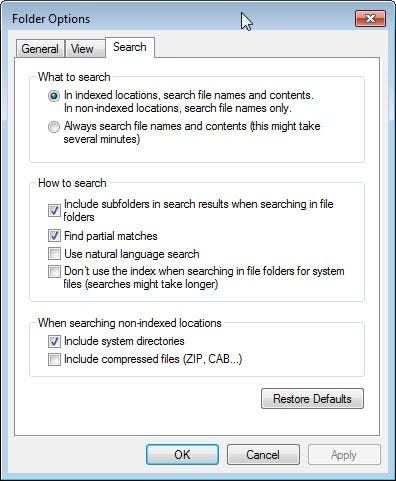Click the Restore Defaults button
396x481 pixels.
(x=312, y=399)
